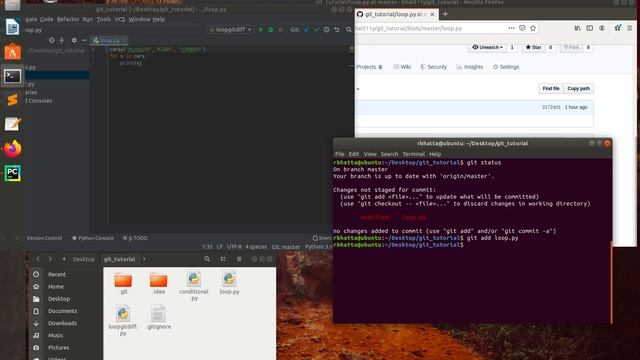Select the conditional.py file icon
The width and height of the screenshot is (640, 360).
click(x=194, y=279)
